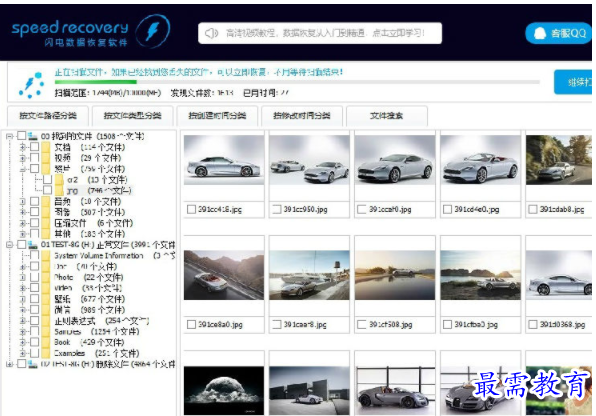The image size is (596, 416).
Task: Tick the cr2 folder checkbox
Action: tap(48, 179)
